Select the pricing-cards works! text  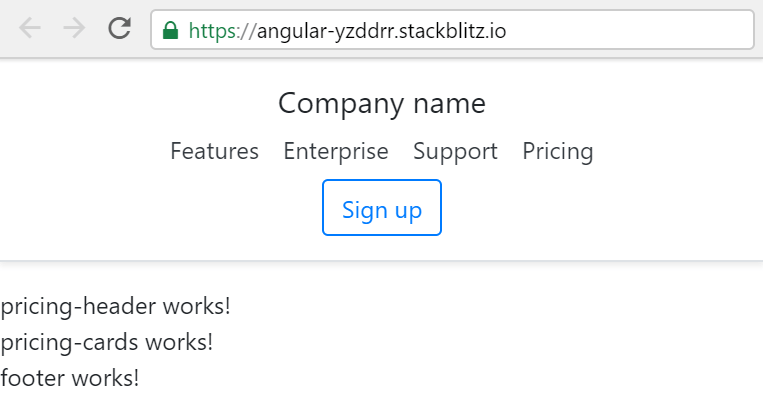[x=107, y=342]
